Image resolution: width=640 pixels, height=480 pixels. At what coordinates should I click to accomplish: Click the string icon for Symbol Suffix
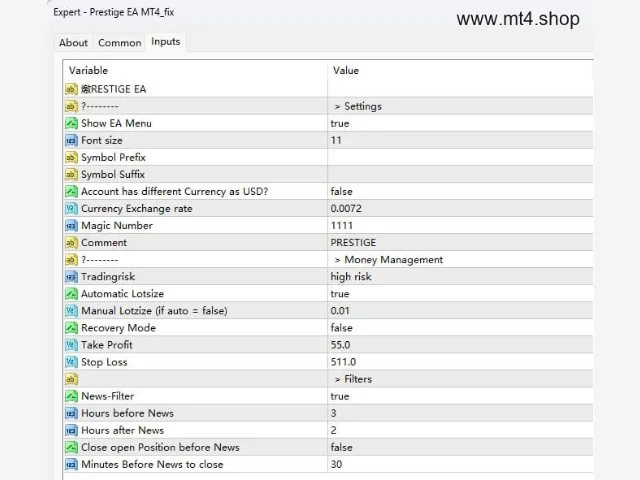[x=71, y=174]
